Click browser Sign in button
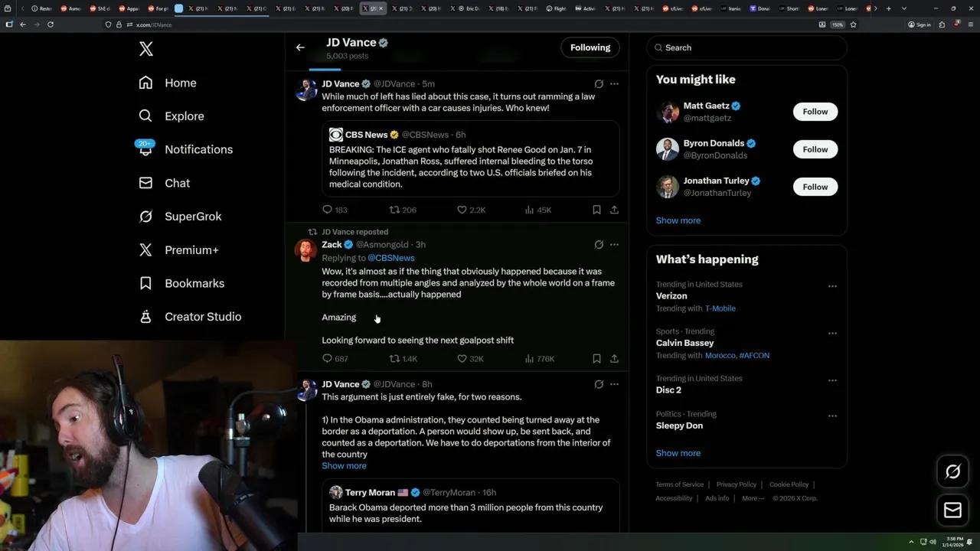The height and width of the screenshot is (551, 980). tap(920, 24)
